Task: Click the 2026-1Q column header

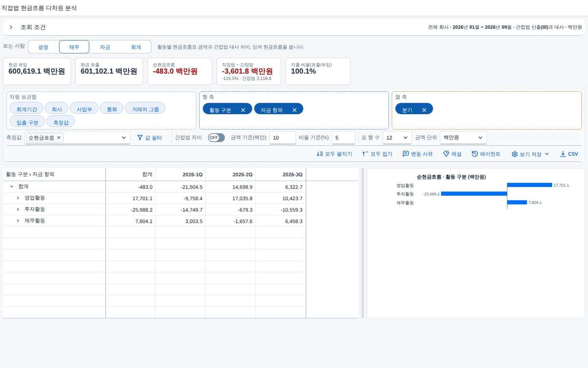Action: 181,174
